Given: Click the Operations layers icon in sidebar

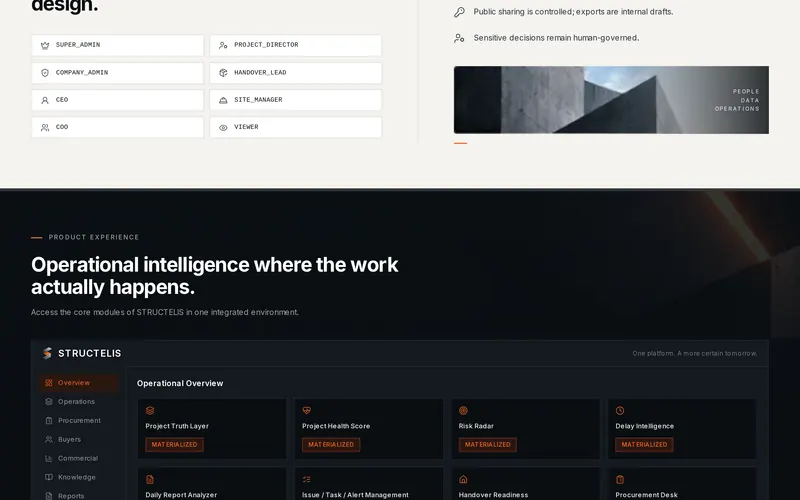Looking at the screenshot, I should [48, 402].
